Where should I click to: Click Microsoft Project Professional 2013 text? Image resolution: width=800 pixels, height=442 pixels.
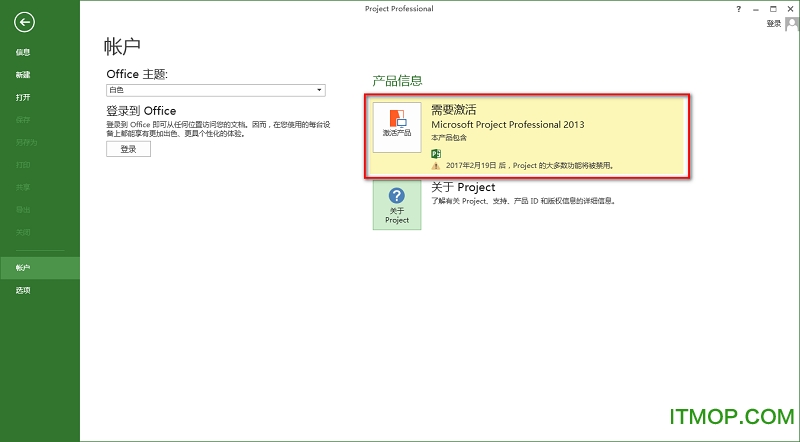(x=508, y=125)
